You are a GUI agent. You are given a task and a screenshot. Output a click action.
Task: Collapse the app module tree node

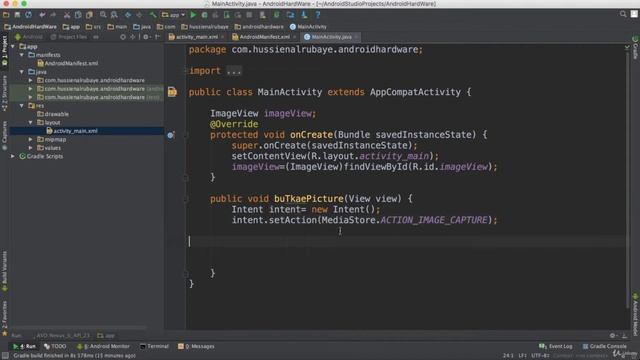click(13, 47)
